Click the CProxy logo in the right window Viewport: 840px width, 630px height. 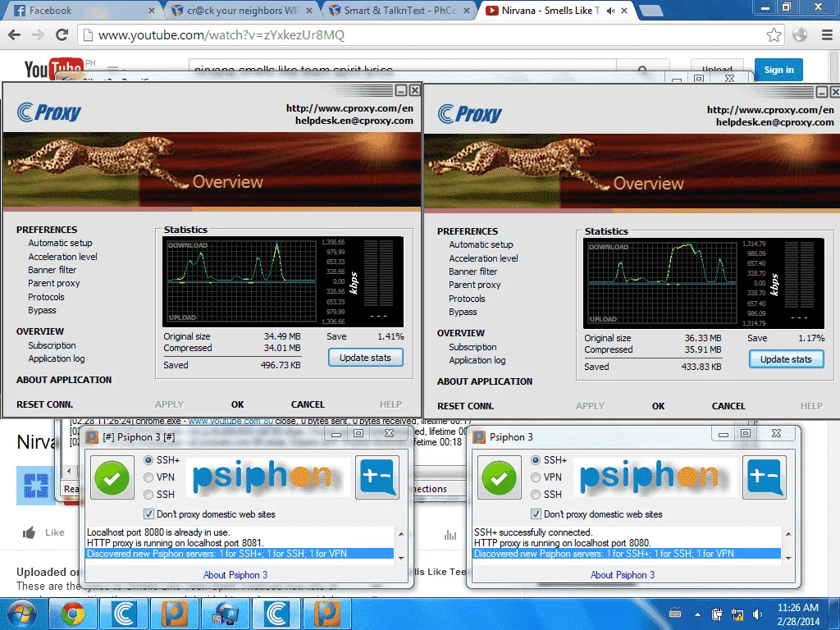tap(470, 113)
